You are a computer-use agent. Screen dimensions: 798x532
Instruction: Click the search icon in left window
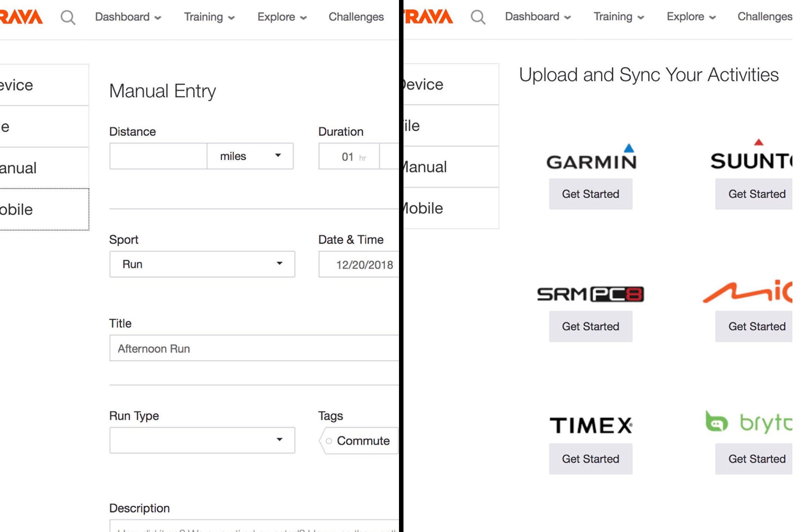(68, 17)
